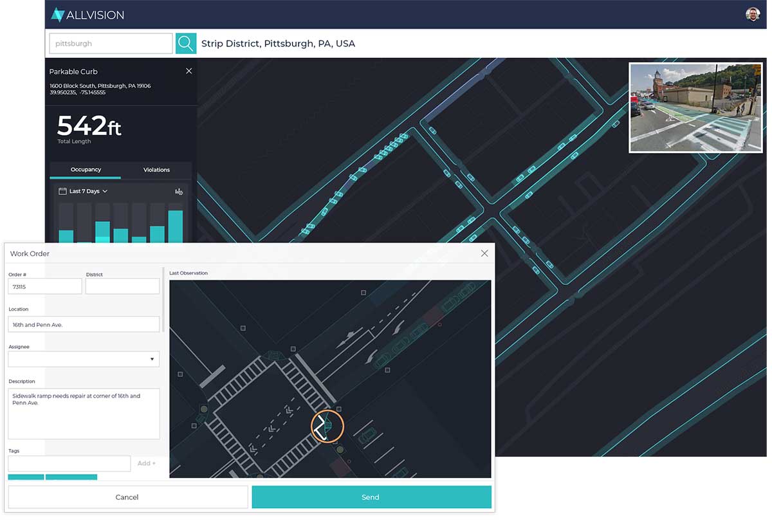The height and width of the screenshot is (532, 772).
Task: Click the Send button
Action: click(x=371, y=497)
